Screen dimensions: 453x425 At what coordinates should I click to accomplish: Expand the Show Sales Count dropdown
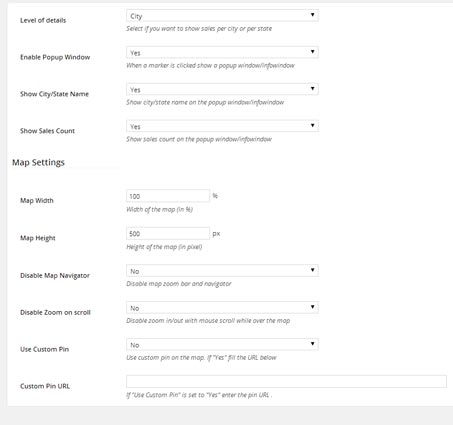pos(222,126)
